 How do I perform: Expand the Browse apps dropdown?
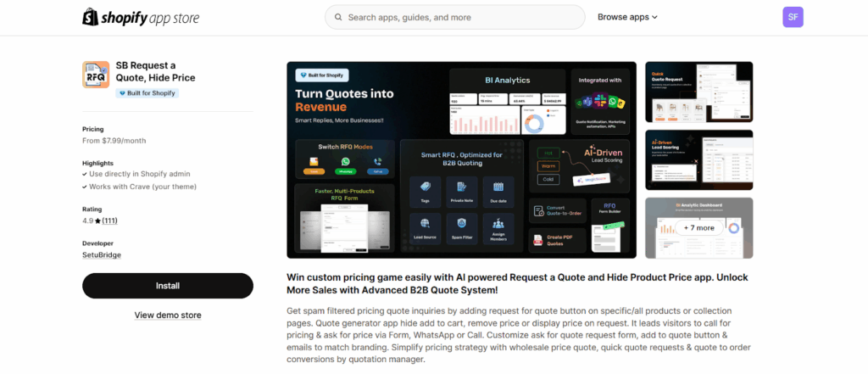point(627,17)
